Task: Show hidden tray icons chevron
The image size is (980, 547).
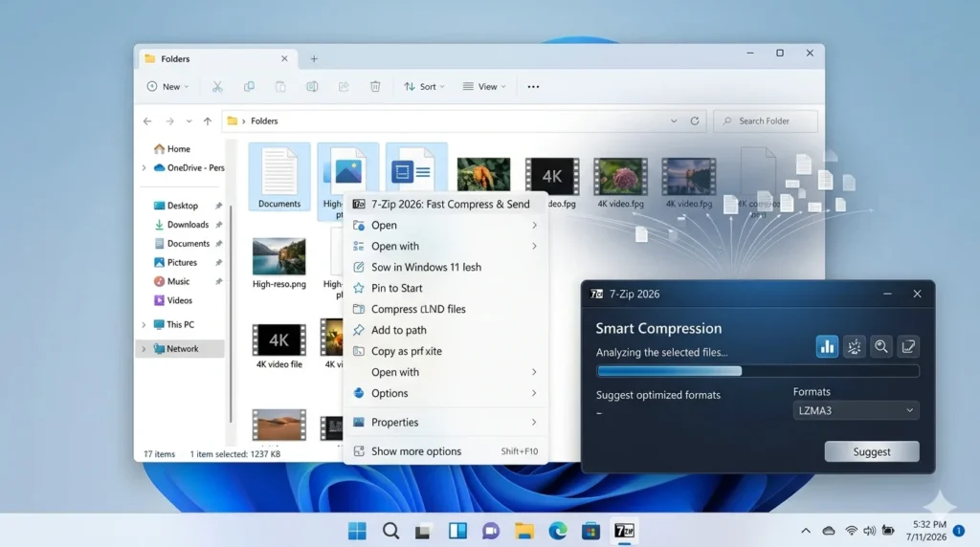Action: point(806,531)
